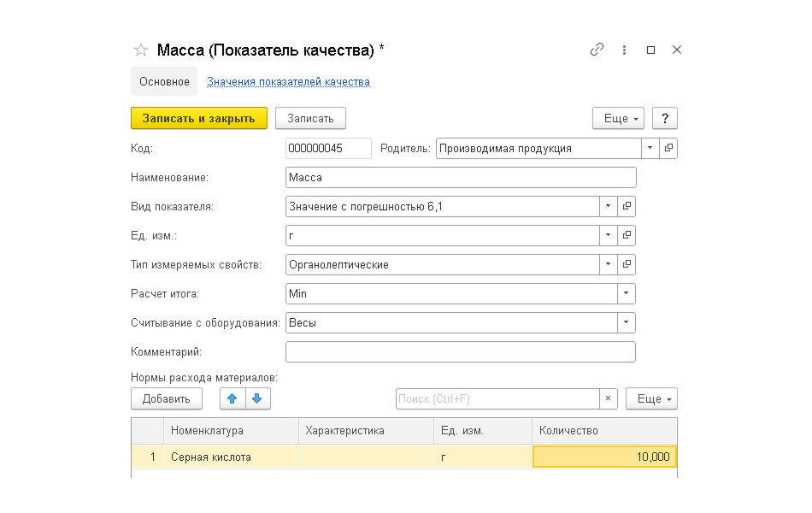Click into Органолептические field
812x513 pixels.
(443, 264)
